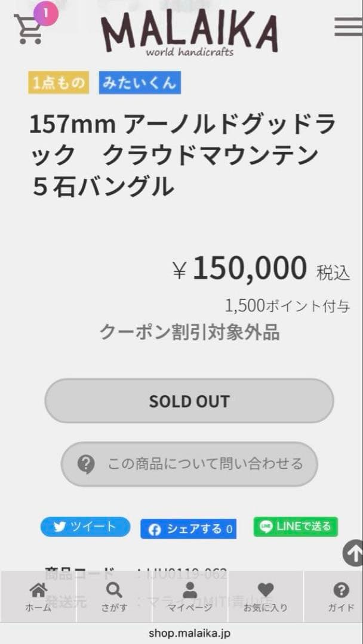Tap the SOLD OUT button
Image resolution: width=363 pixels, height=644 pixels.
[189, 401]
